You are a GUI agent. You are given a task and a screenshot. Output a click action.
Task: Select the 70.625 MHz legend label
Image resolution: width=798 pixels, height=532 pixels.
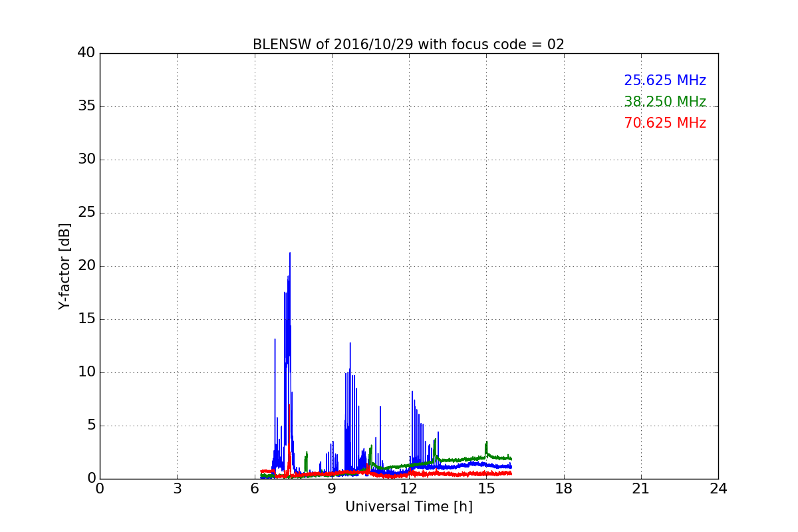click(665, 123)
